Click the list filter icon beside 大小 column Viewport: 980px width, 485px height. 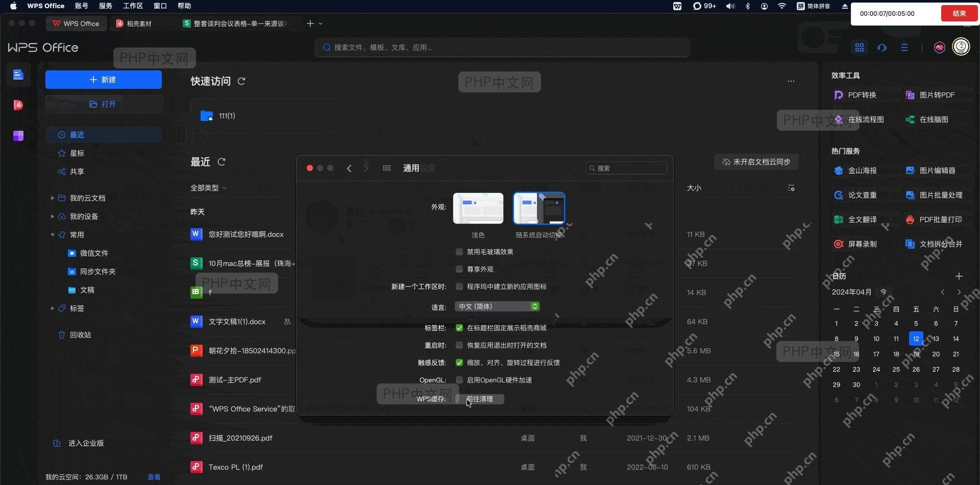tap(791, 188)
